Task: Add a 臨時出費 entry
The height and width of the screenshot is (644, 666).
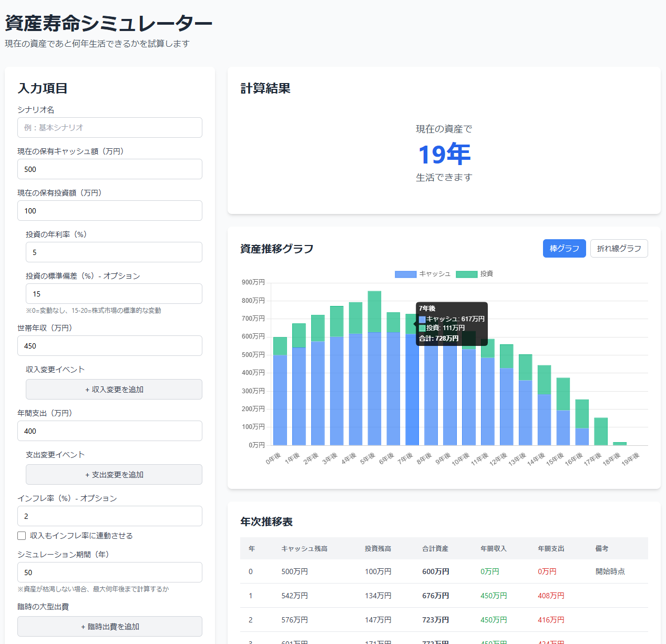Action: [x=110, y=627]
